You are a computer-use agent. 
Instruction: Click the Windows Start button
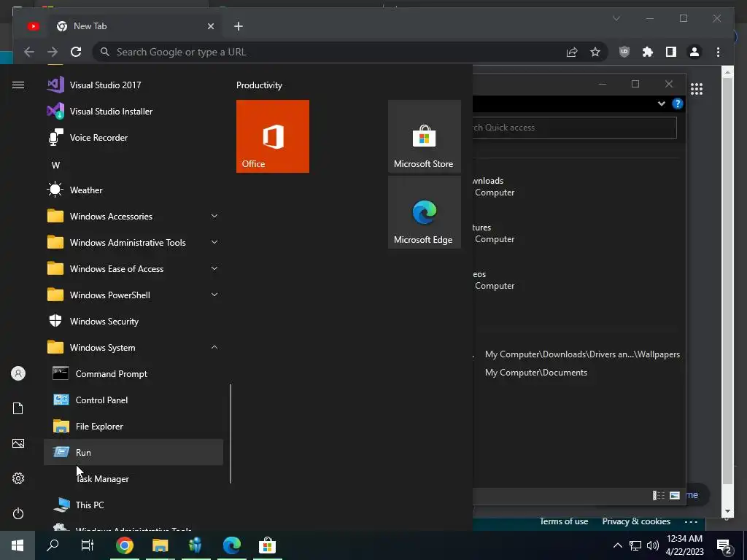pos(18,545)
